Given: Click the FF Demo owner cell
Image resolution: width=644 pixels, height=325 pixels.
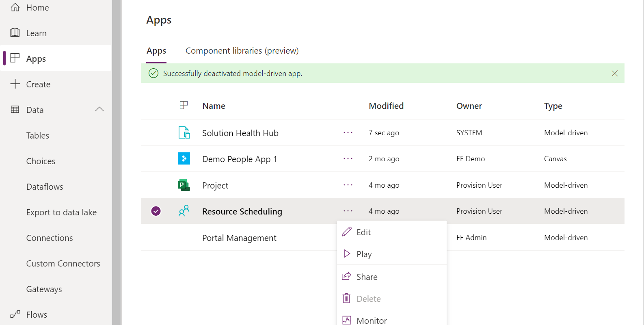Looking at the screenshot, I should (x=471, y=158).
